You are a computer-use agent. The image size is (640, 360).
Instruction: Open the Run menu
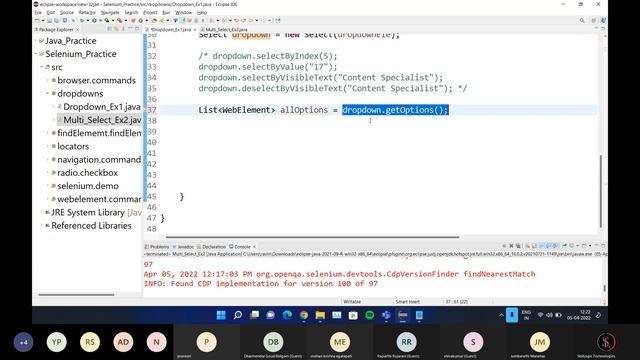pos(166,13)
